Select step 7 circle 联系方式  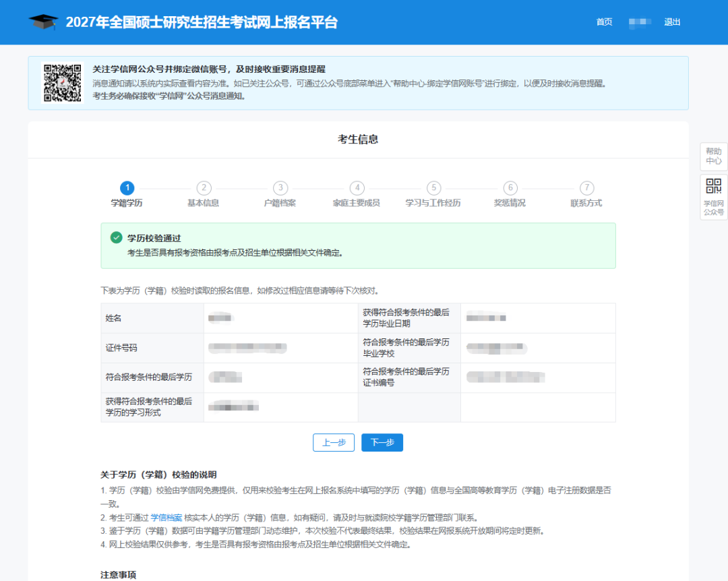tap(587, 188)
